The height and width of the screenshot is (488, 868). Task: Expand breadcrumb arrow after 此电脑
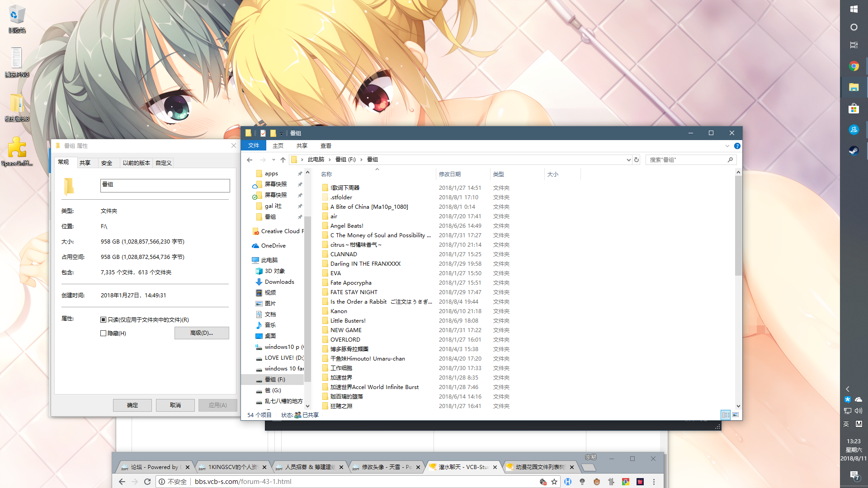330,160
